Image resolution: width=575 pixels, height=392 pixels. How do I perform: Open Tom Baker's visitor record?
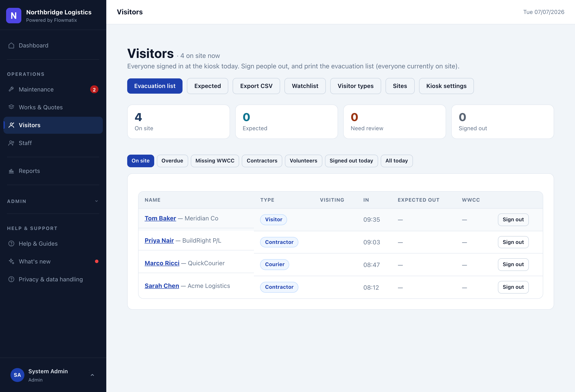point(160,218)
